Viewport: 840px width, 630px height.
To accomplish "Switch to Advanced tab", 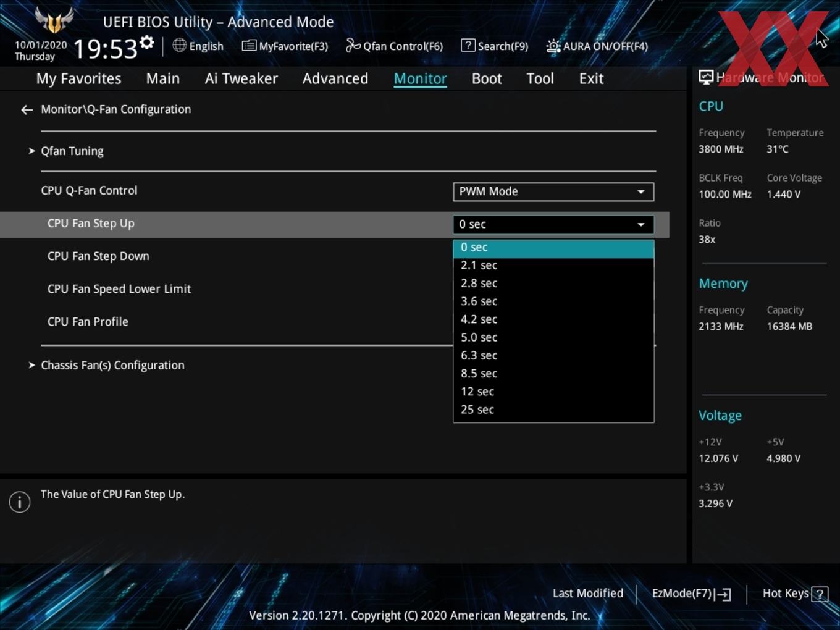I will 335,78.
